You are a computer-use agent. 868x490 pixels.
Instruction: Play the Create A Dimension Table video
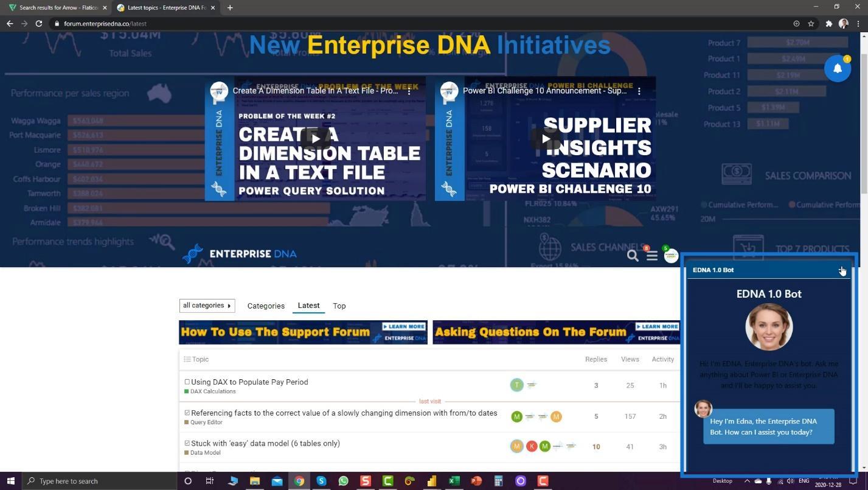point(315,139)
